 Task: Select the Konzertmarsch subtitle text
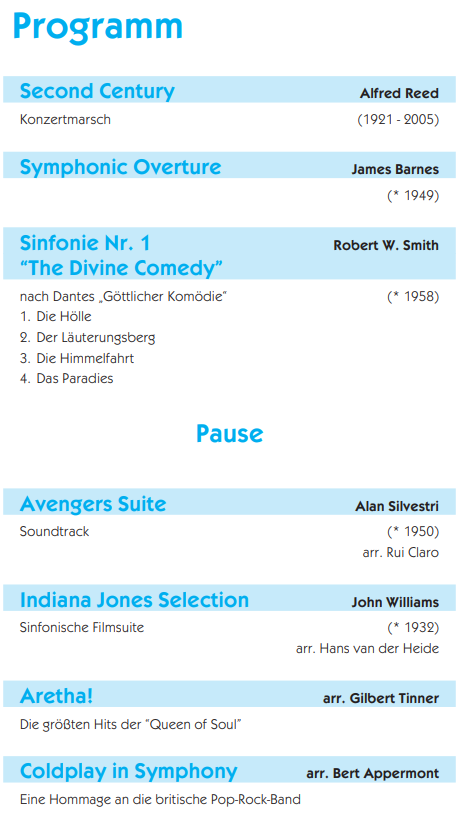coord(65,120)
